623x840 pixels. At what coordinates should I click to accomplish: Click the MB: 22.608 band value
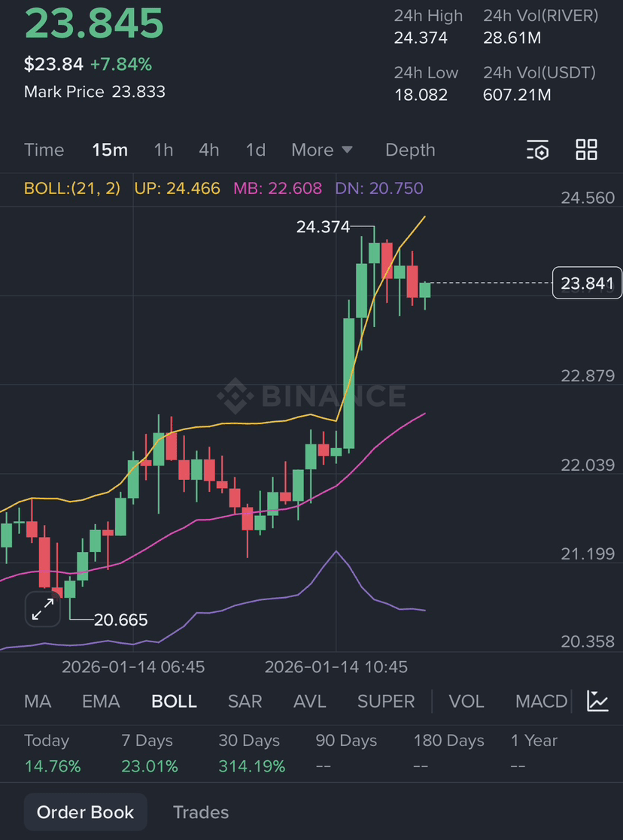point(278,189)
